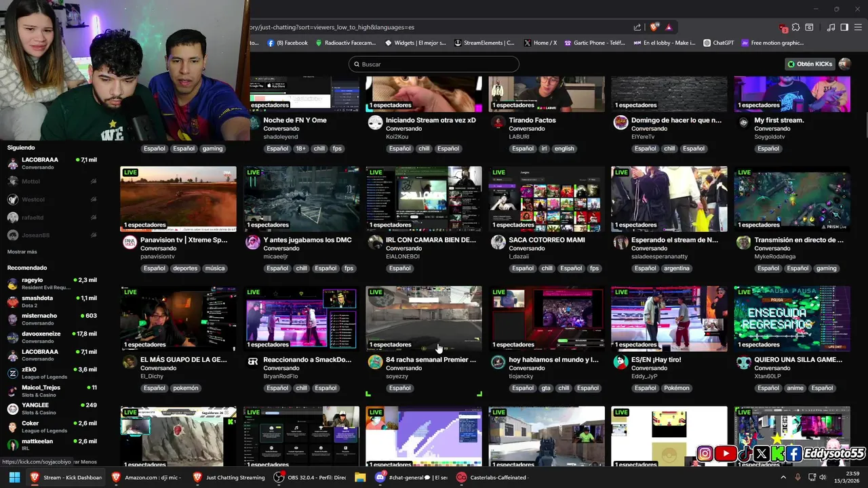Click the anime tag under Xtan60LP
The height and width of the screenshot is (488, 868).
(x=795, y=388)
